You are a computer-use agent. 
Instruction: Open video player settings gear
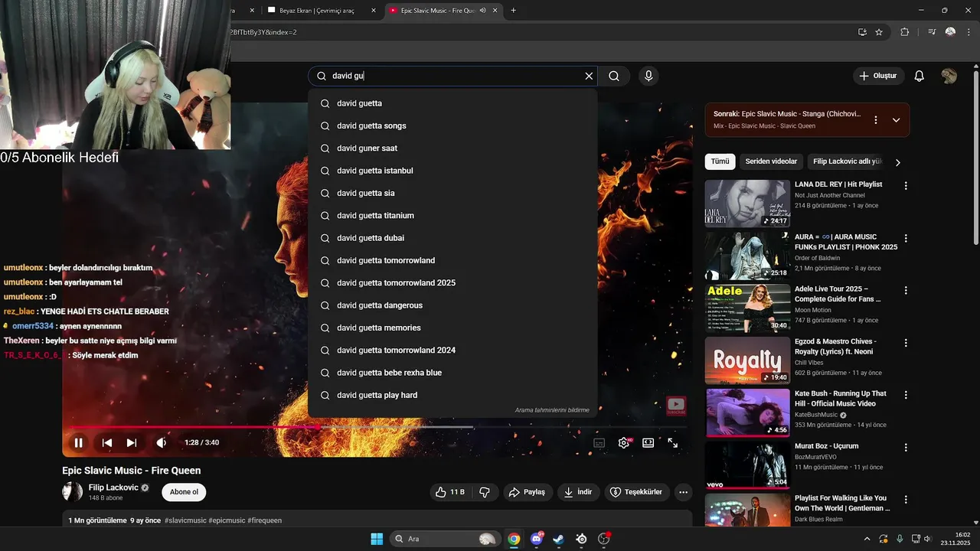tap(624, 442)
